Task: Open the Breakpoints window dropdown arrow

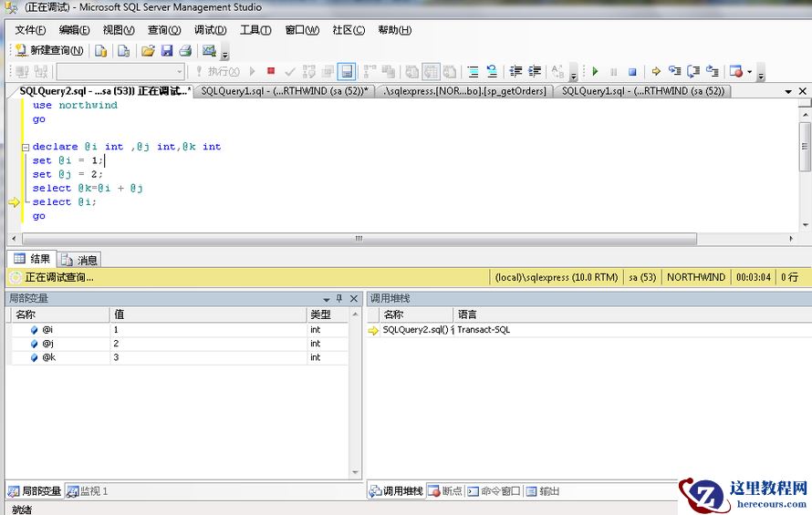Action: [x=749, y=71]
